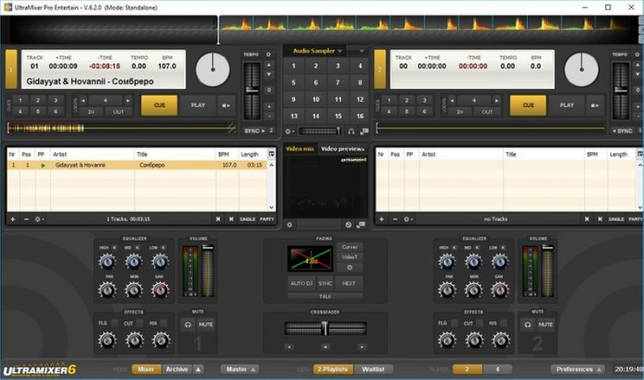Trigger audio sampler pad 1
The height and width of the screenshot is (380, 644).
pos(293,66)
